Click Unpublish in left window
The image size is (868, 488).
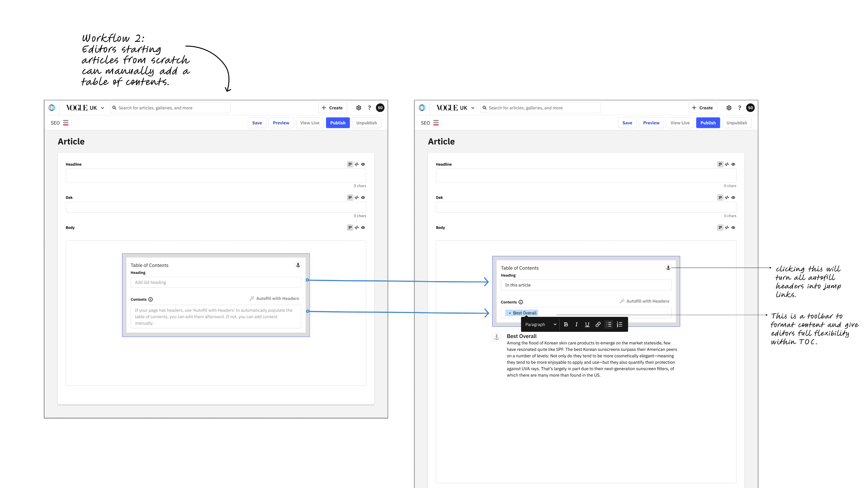367,123
